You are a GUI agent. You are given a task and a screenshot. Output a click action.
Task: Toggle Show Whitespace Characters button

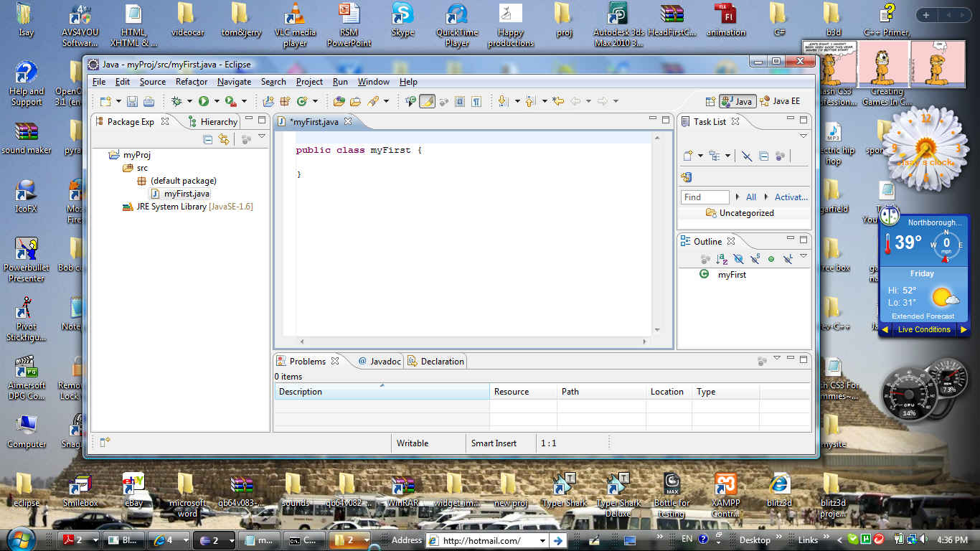click(476, 101)
